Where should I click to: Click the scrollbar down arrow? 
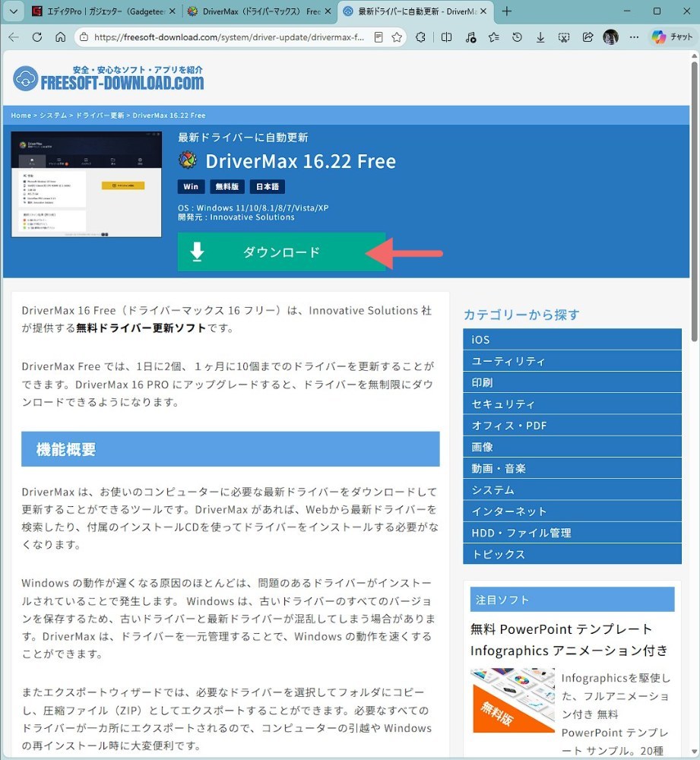[x=694, y=752]
